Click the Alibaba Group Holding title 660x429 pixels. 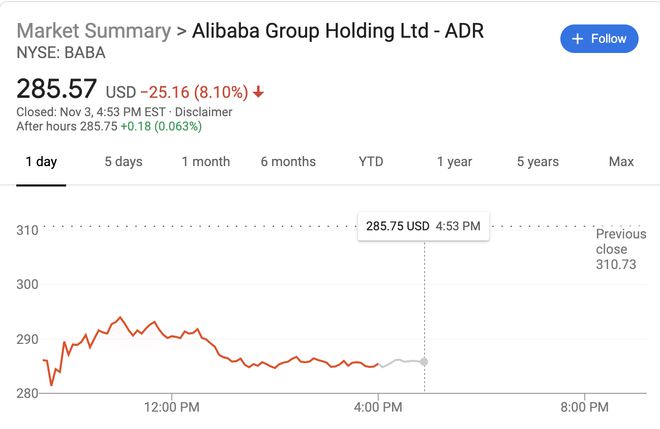click(x=337, y=31)
